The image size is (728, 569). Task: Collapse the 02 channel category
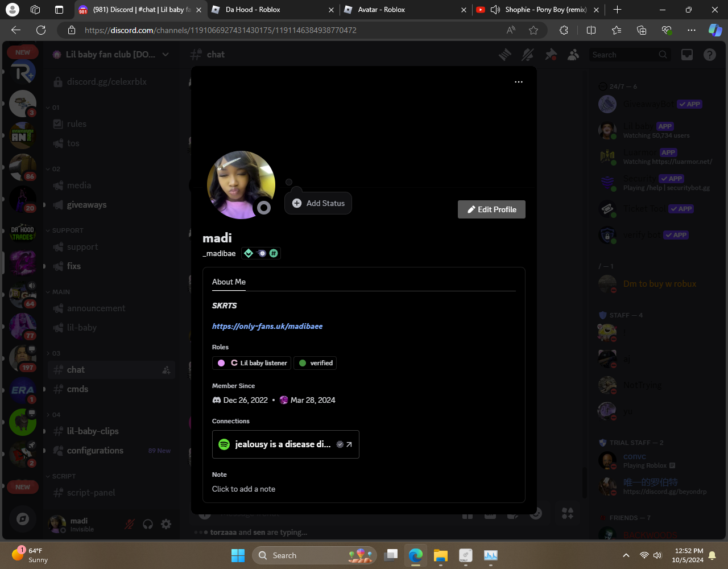pyautogui.click(x=52, y=169)
